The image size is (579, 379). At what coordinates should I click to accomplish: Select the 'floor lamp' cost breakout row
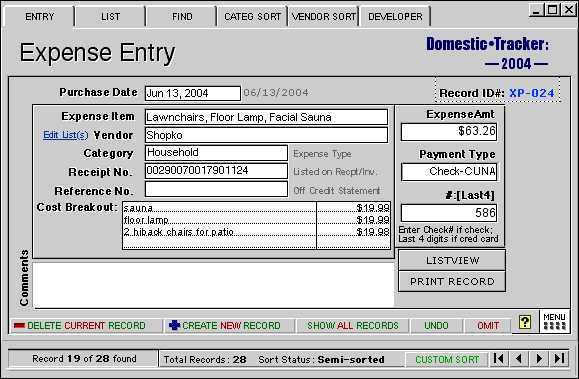tap(219, 220)
